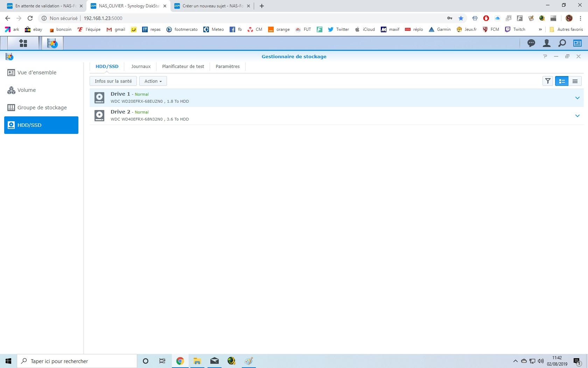Switch to detailed card view toggle

[x=562, y=81]
